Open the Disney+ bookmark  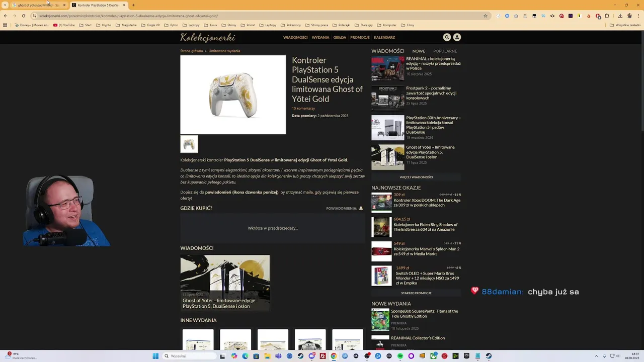(32, 25)
